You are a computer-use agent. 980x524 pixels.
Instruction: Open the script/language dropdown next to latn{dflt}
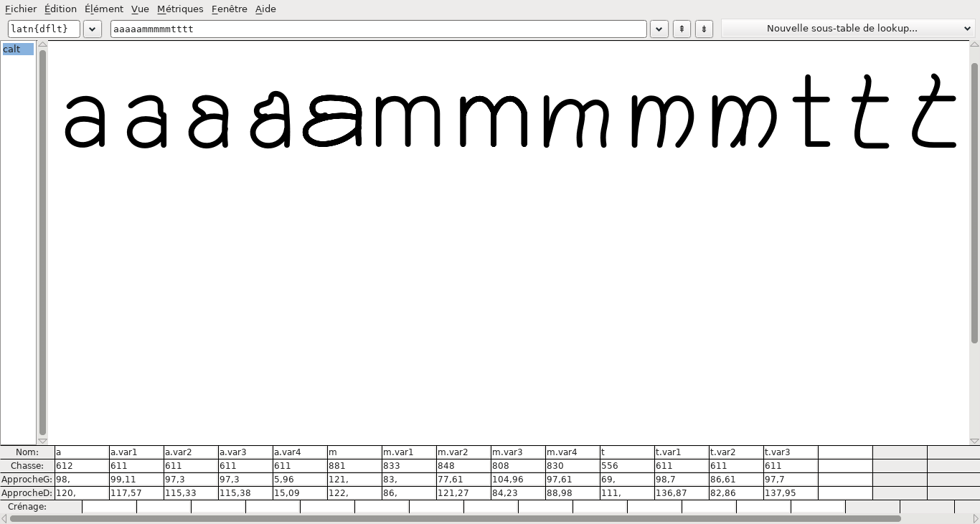click(92, 29)
